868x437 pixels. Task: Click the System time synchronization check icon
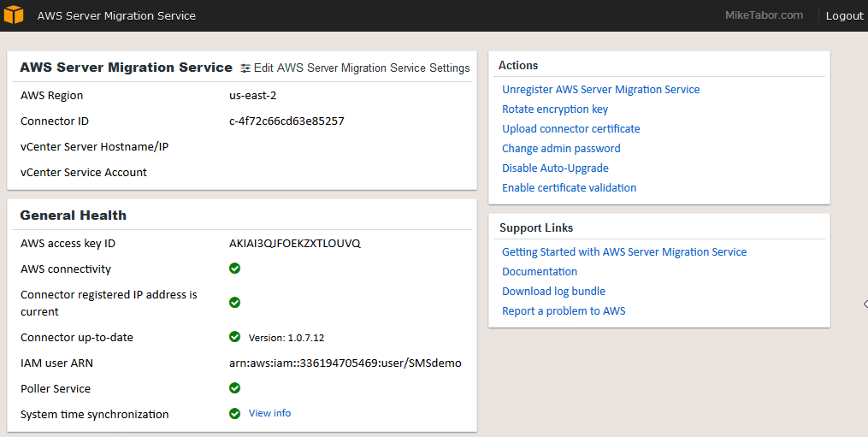[x=234, y=413]
